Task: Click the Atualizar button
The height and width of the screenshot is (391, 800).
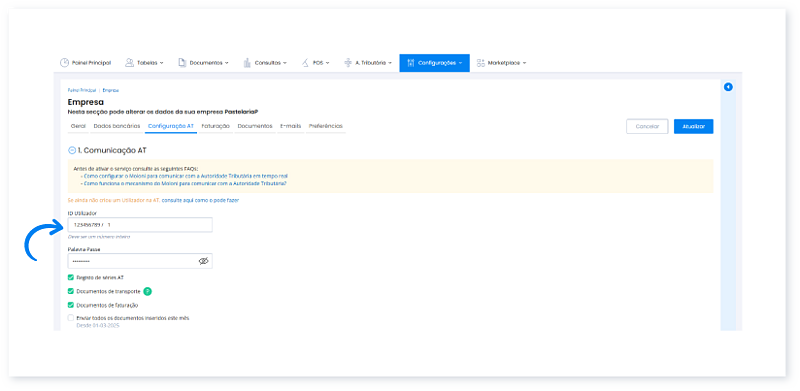Action: tap(693, 127)
